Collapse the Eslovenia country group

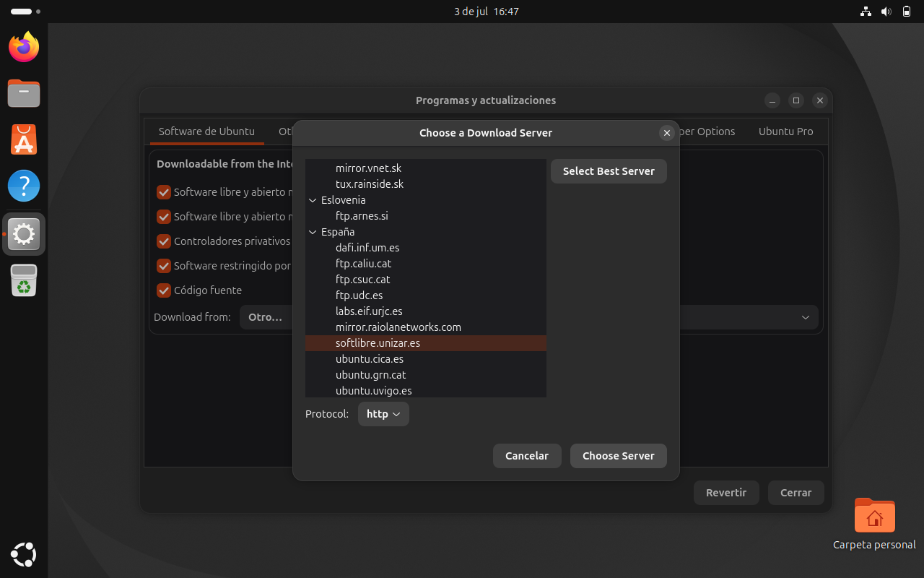313,200
